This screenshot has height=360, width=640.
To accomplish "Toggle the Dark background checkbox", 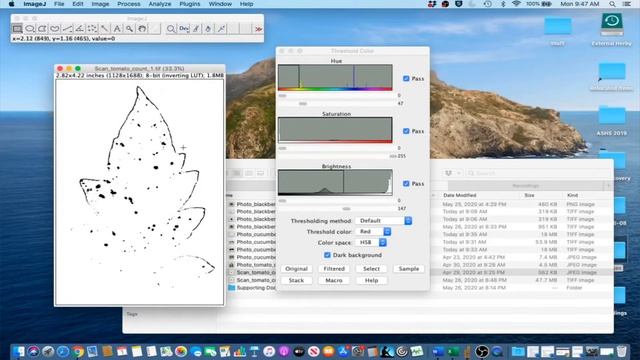I will [x=327, y=255].
